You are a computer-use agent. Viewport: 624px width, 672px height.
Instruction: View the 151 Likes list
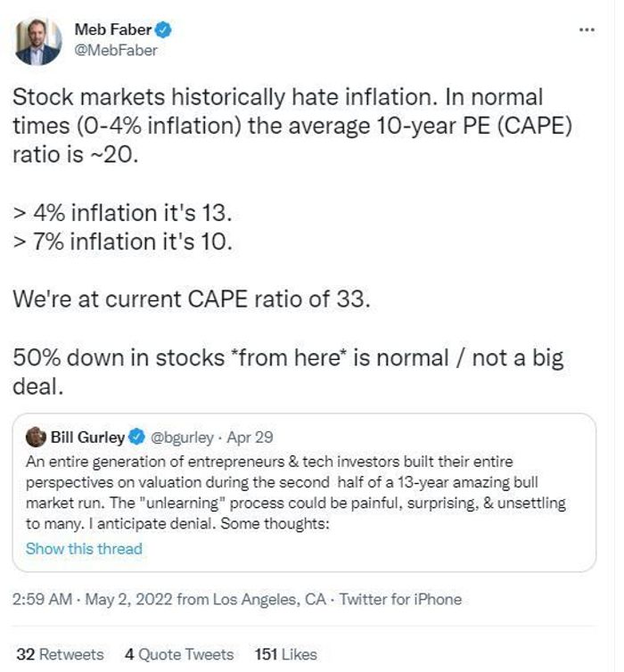285,654
